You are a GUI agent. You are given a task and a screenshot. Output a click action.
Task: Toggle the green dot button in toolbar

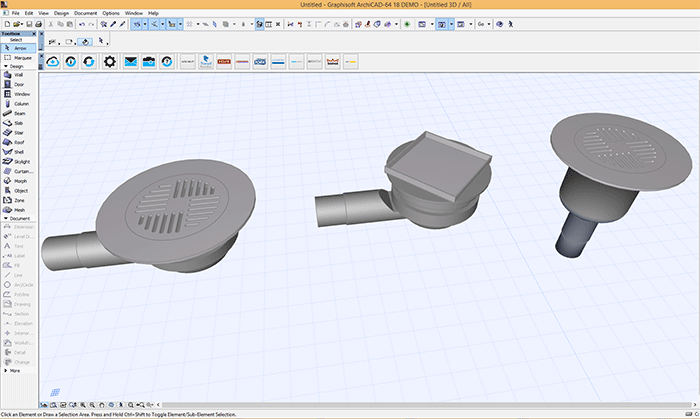[407, 24]
